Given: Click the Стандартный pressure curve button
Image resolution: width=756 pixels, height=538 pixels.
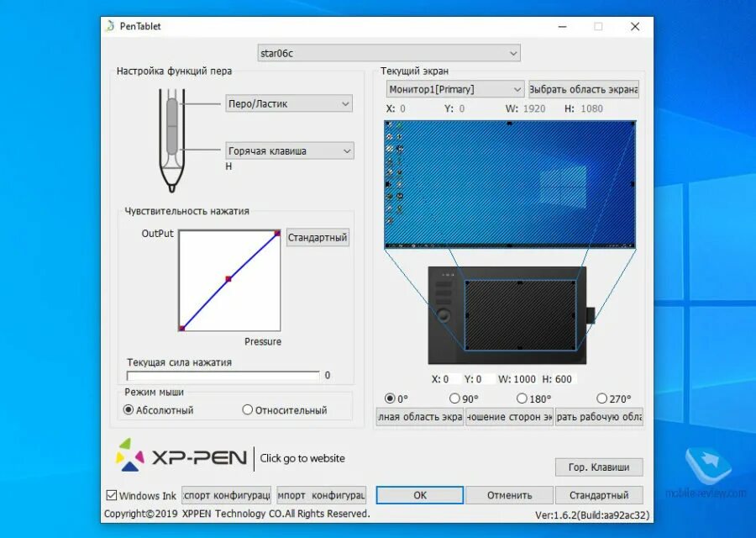Looking at the screenshot, I should tap(318, 237).
